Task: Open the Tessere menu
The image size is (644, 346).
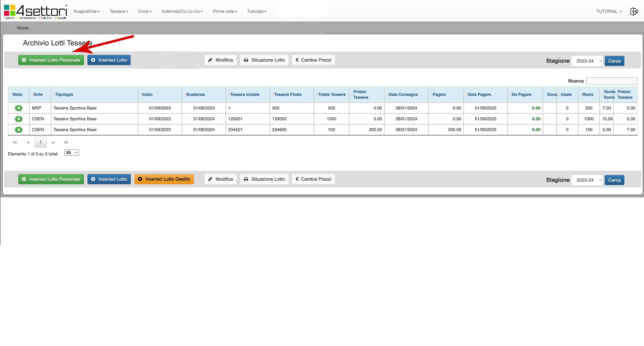Action: [119, 11]
